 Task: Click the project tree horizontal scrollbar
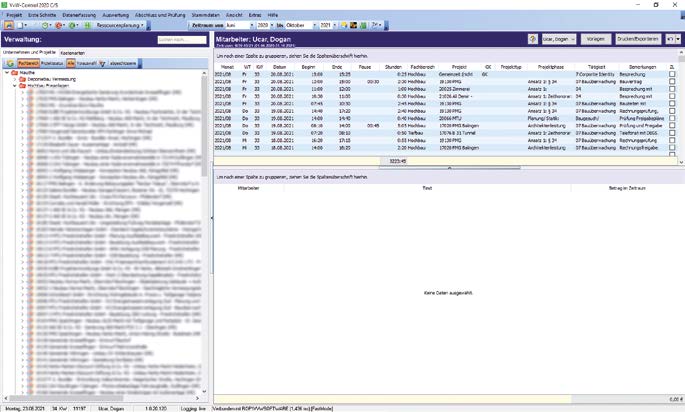66,398
